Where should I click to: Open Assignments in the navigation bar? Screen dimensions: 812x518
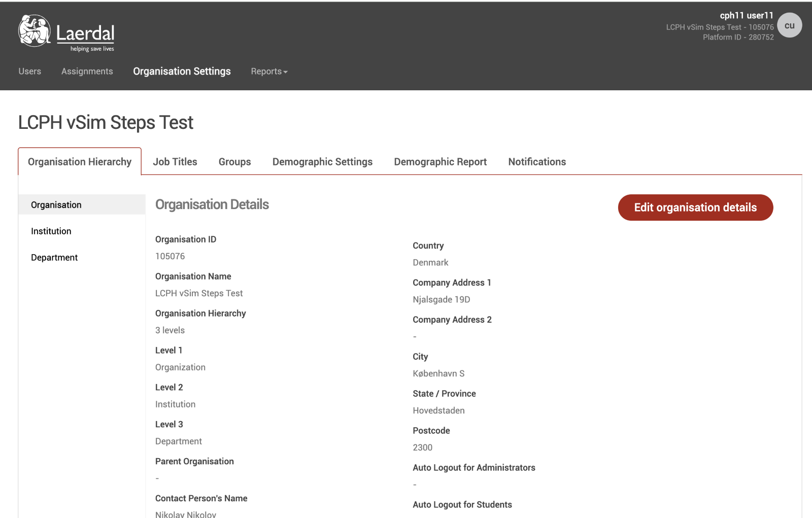click(x=87, y=72)
